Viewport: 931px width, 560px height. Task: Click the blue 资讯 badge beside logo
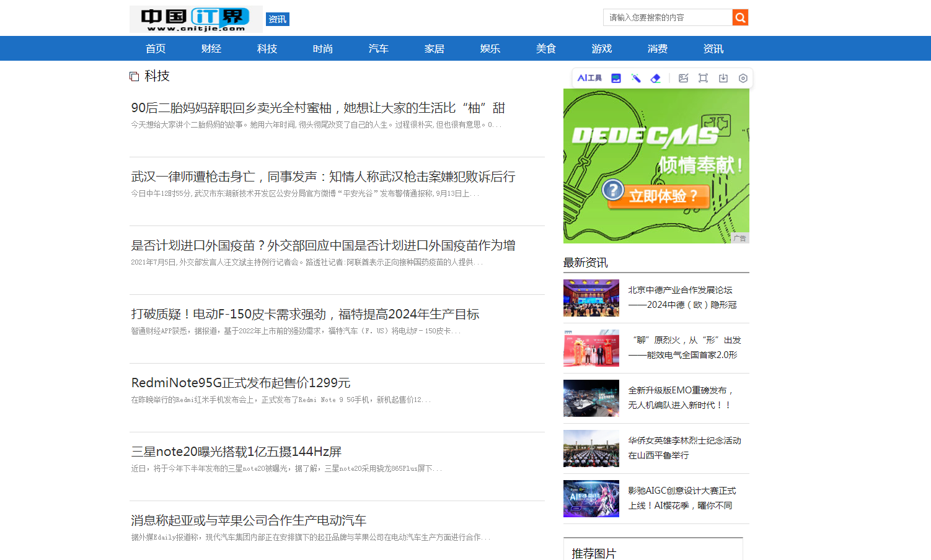click(x=278, y=19)
